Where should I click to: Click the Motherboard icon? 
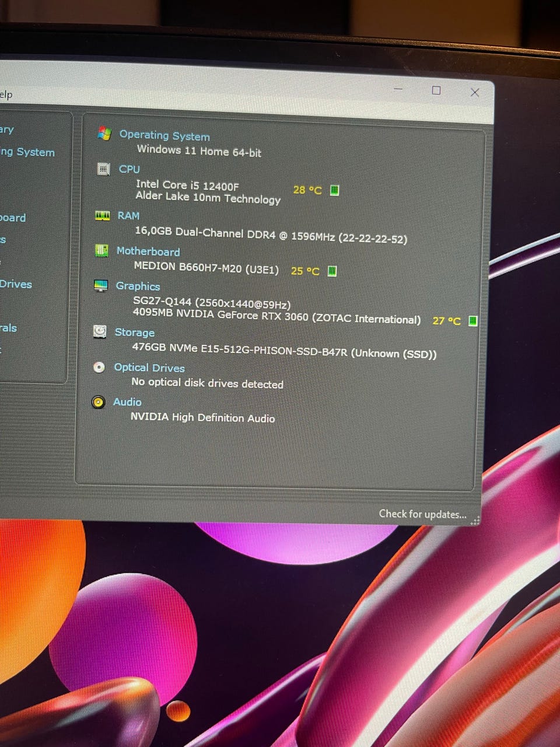pos(101,251)
